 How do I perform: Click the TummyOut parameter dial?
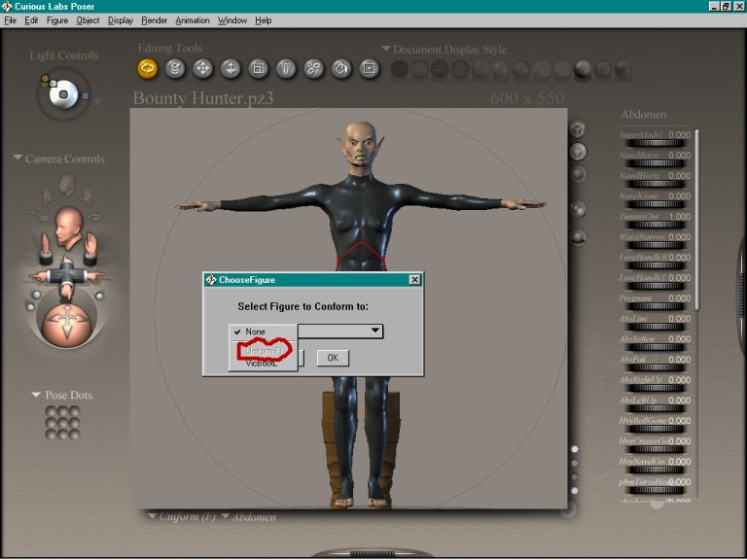655,225
